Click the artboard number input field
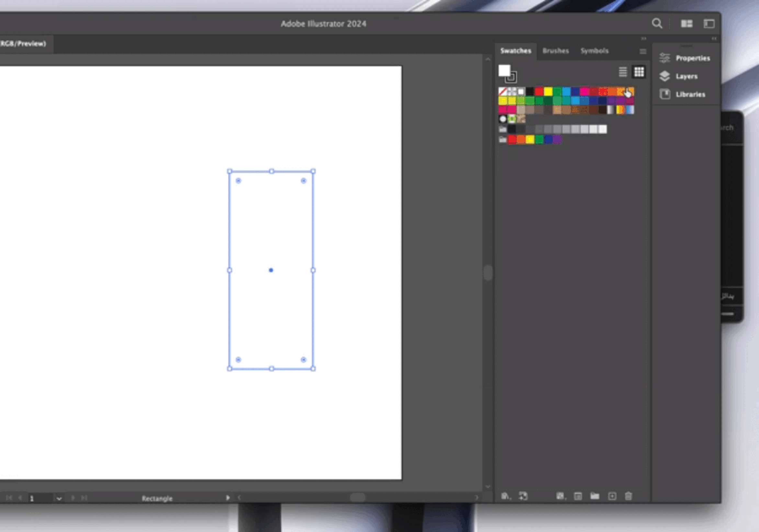 coord(40,498)
